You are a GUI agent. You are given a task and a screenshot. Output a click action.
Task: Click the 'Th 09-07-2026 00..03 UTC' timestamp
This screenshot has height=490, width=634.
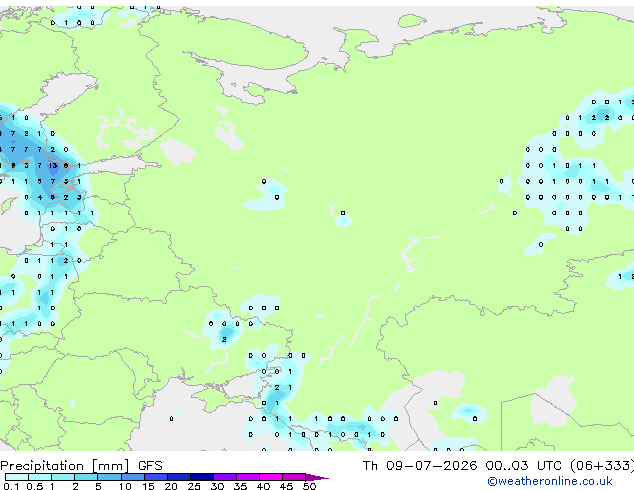[x=462, y=465]
